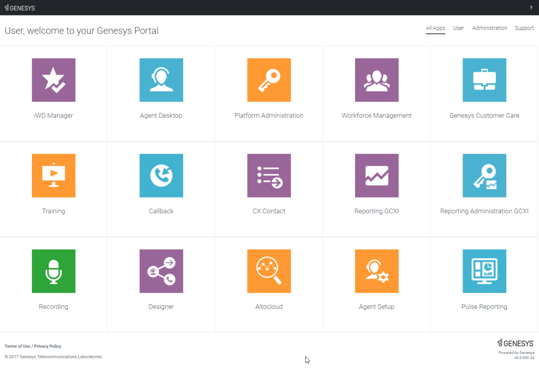Open the Agent Setup gear icon
This screenshot has height=392, width=539.
[x=377, y=271]
